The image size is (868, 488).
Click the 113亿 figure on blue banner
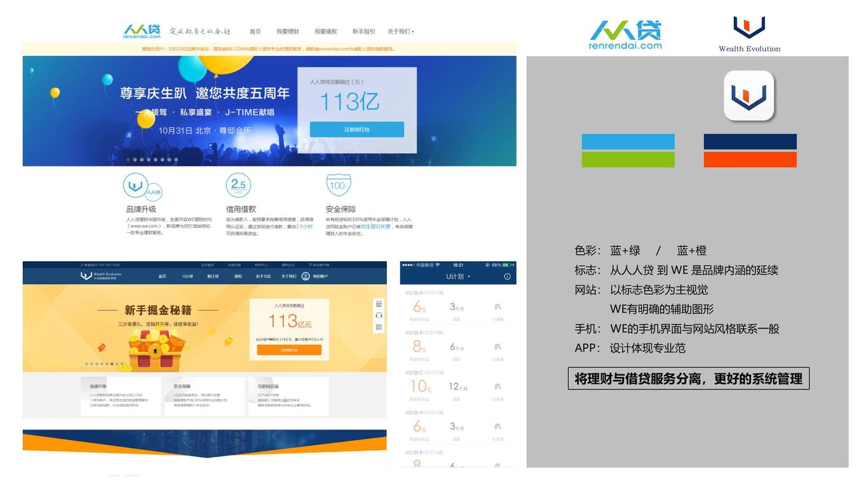pyautogui.click(x=349, y=102)
